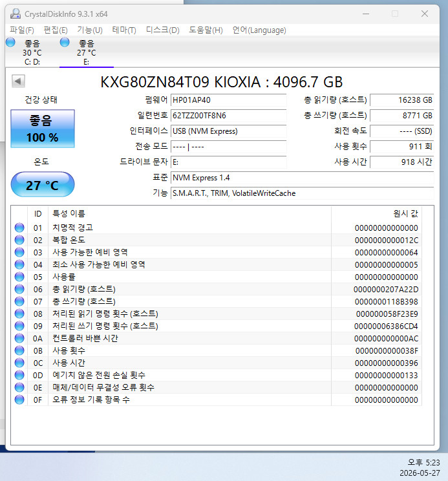448x481 pixels.
Task: Click raw value 000000000038F
Action: (387, 350)
